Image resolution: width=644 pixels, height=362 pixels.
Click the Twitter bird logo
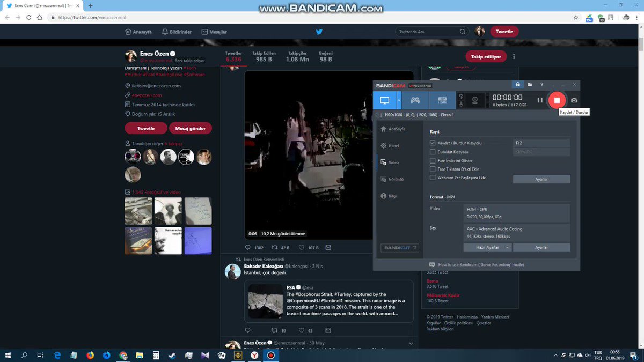(x=319, y=32)
